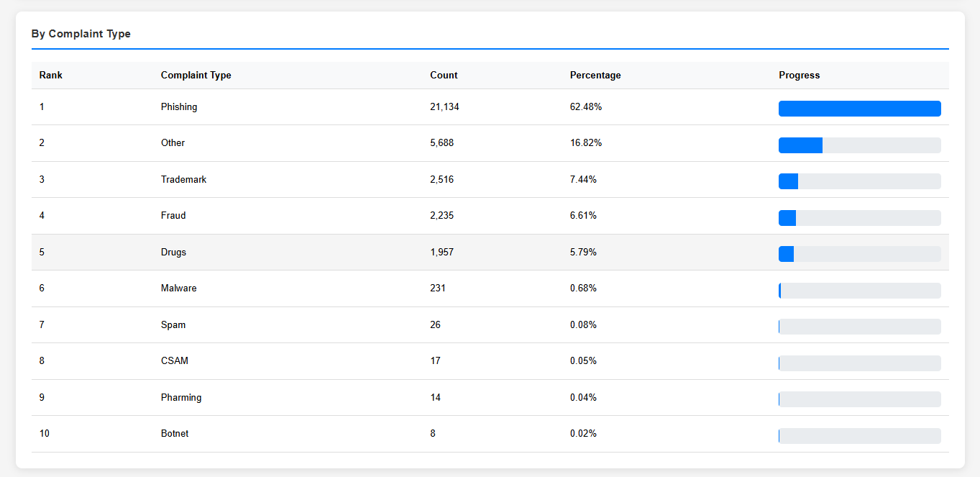Select the Pharming percentage 0.04%

[583, 398]
